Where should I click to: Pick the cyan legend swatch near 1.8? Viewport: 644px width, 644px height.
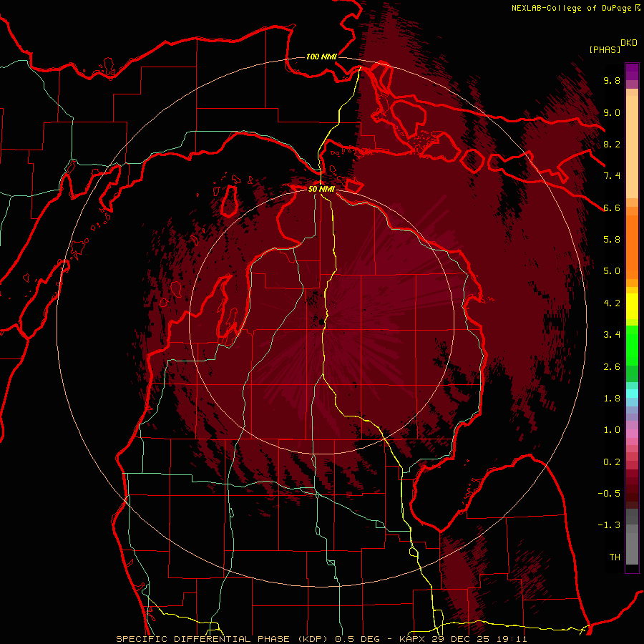point(632,394)
